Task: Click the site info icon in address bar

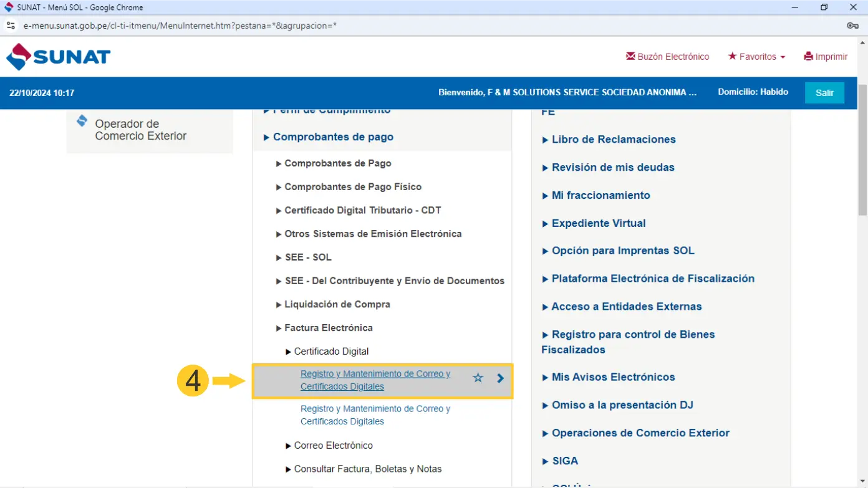Action: pyautogui.click(x=11, y=26)
